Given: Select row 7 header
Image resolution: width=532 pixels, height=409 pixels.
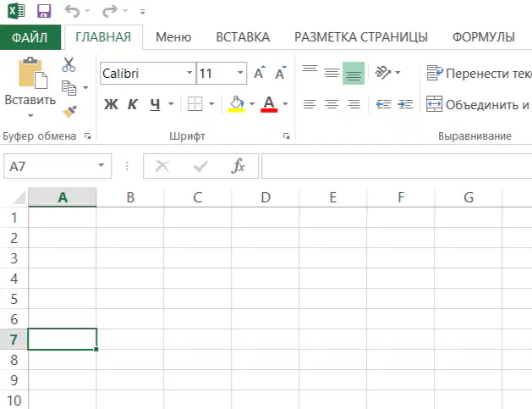Looking at the screenshot, I should (x=14, y=340).
